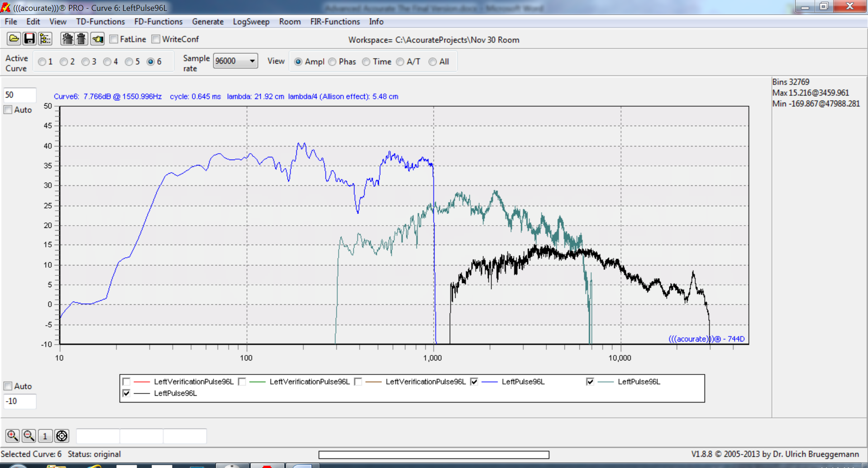This screenshot has width=868, height=468.
Task: Toggle Auto checkbox for upper axis limit
Action: [8, 110]
